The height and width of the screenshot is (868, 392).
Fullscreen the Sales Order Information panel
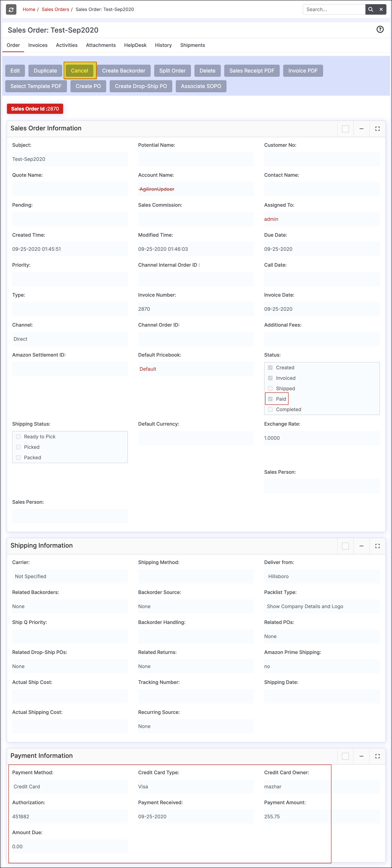[x=377, y=129]
